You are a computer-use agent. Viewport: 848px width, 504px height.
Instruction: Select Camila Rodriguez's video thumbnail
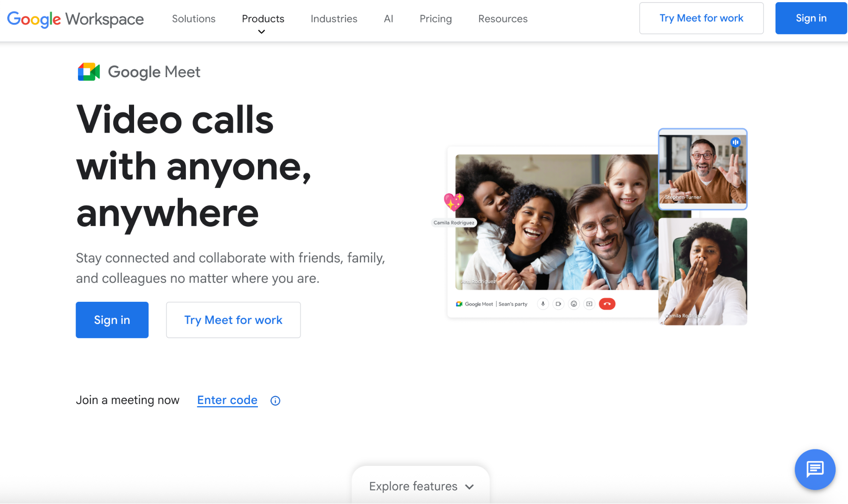[x=702, y=270]
